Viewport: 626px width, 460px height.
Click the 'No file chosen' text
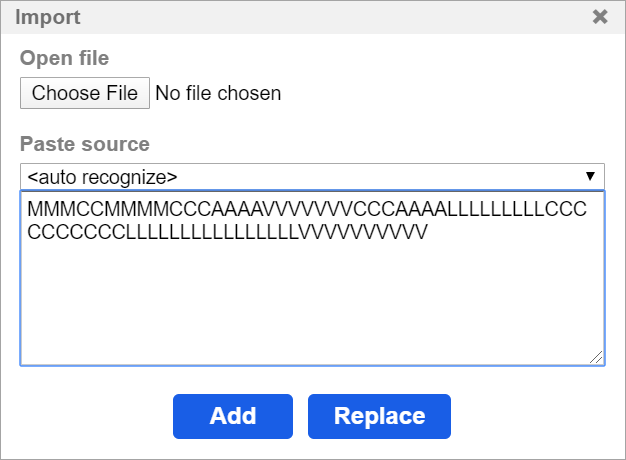[x=218, y=94]
